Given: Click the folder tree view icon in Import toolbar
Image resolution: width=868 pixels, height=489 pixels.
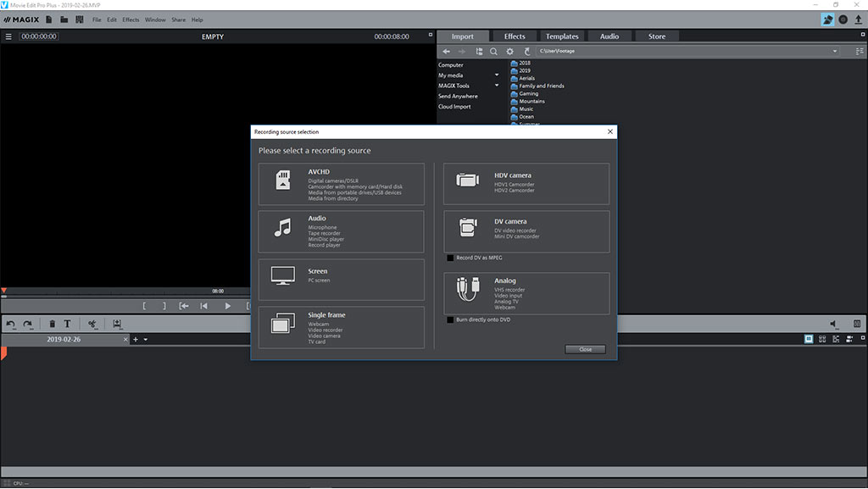Looking at the screenshot, I should (479, 52).
